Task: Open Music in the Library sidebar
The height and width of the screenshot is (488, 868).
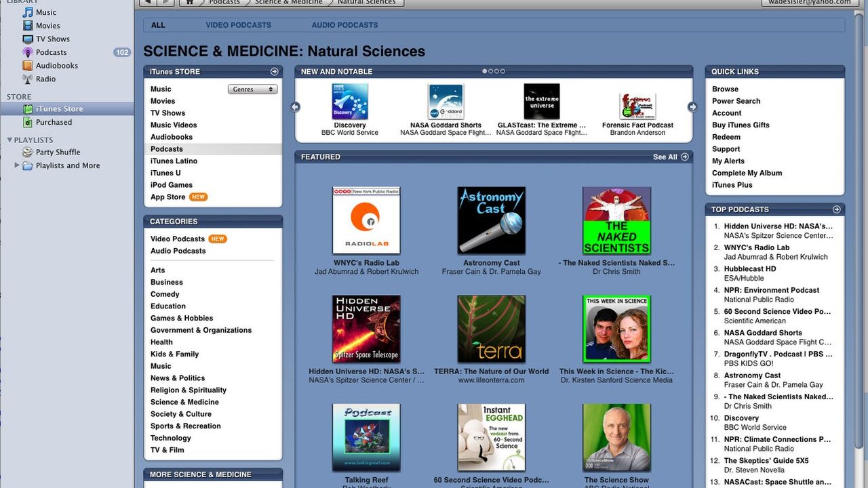Action: click(x=45, y=12)
